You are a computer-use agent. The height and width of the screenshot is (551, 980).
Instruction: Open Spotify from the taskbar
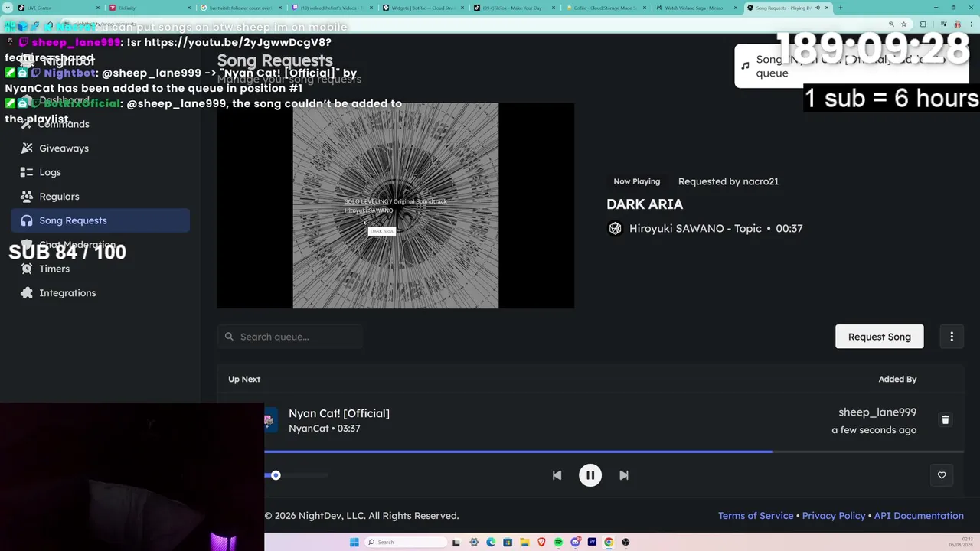pos(558,542)
